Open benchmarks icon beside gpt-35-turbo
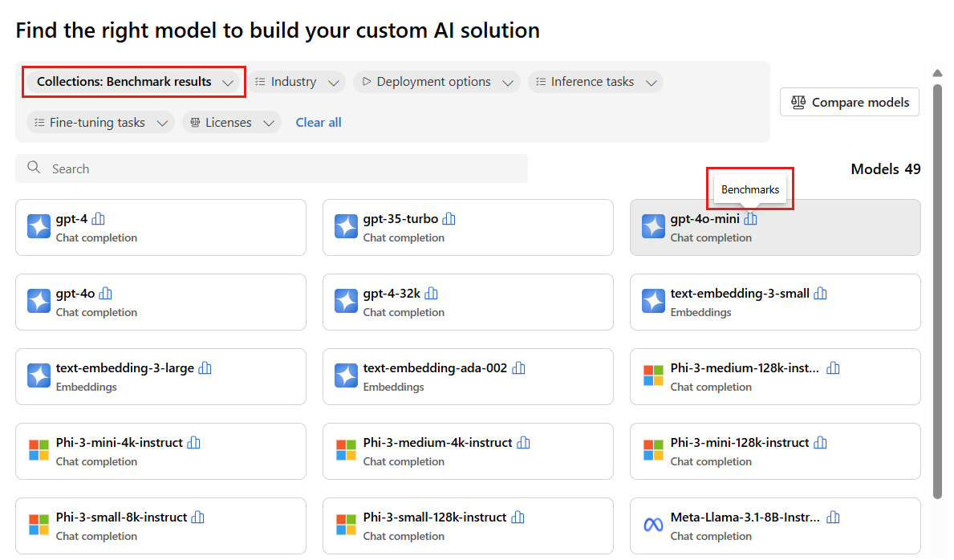 point(449,219)
